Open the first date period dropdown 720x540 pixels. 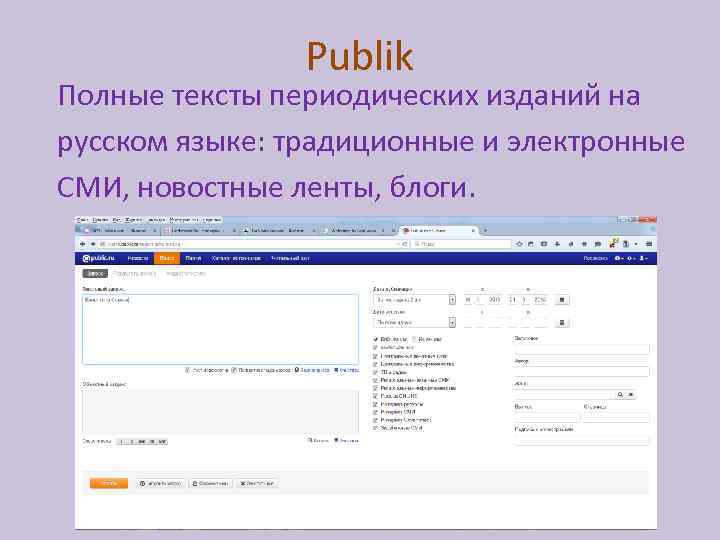(414, 300)
